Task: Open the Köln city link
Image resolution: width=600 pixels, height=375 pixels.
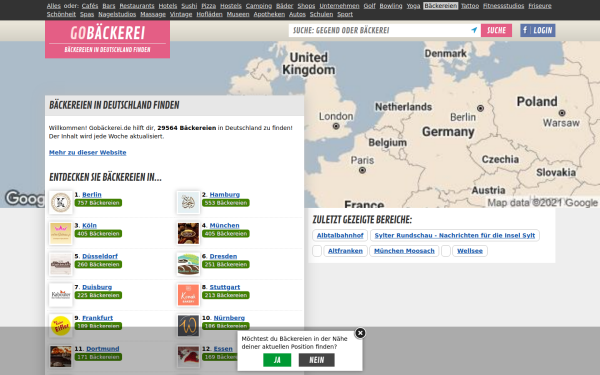Action: pos(89,225)
